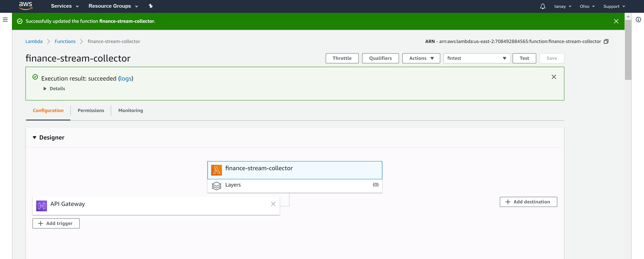Copy the function ARN using the copy icon
Screen dimensions: 644x259
(x=606, y=41)
